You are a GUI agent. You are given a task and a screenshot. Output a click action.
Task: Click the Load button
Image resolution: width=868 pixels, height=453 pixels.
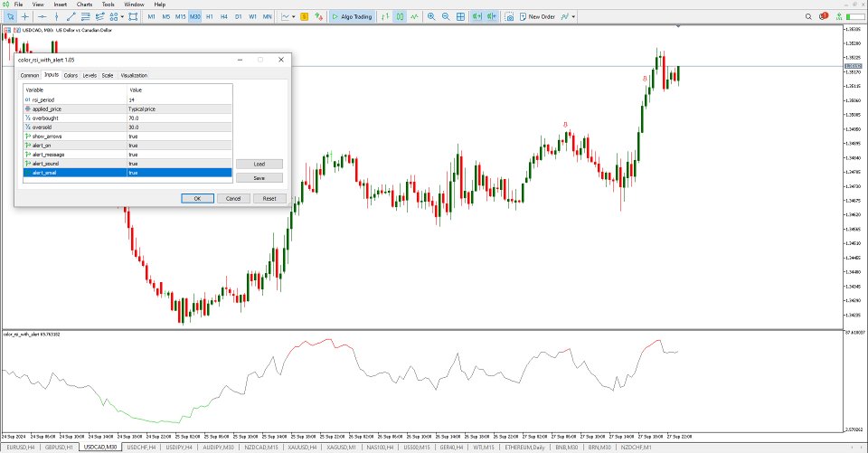coord(259,164)
